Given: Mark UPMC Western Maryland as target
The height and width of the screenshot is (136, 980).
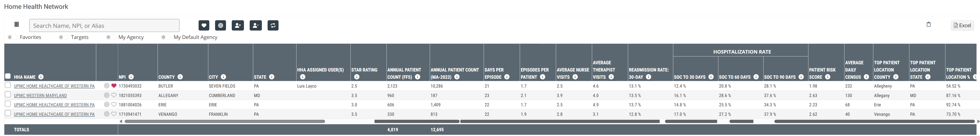Looking at the screenshot, I should point(107,95).
